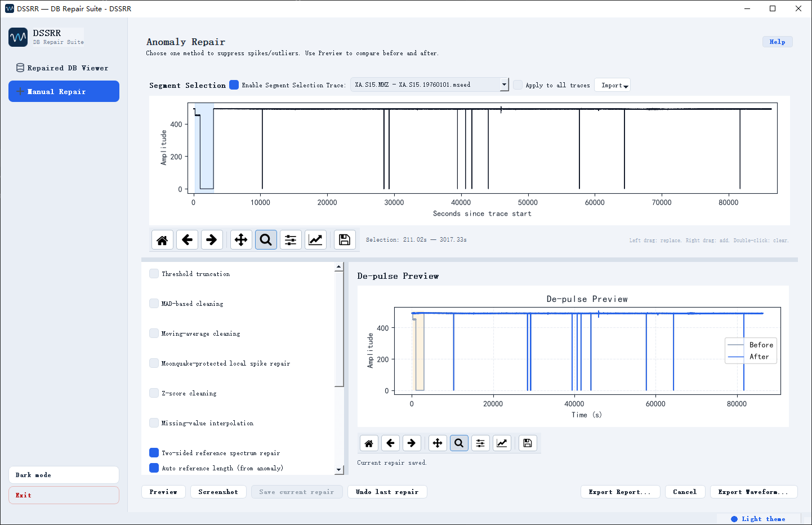
Task: Open the Import dropdown menu
Action: pos(612,85)
